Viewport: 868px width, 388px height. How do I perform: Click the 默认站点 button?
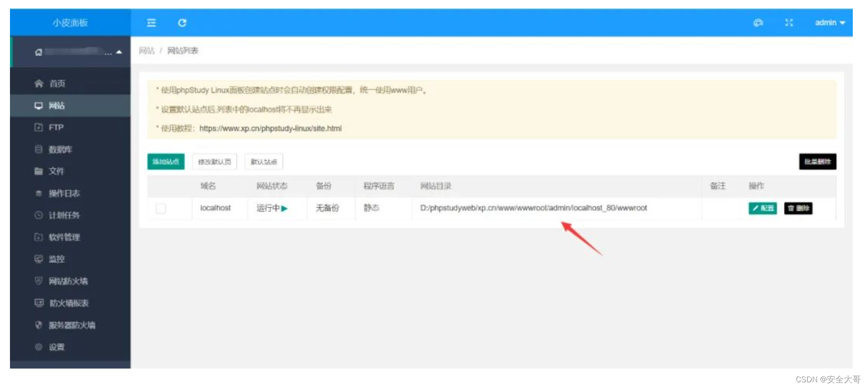point(264,162)
